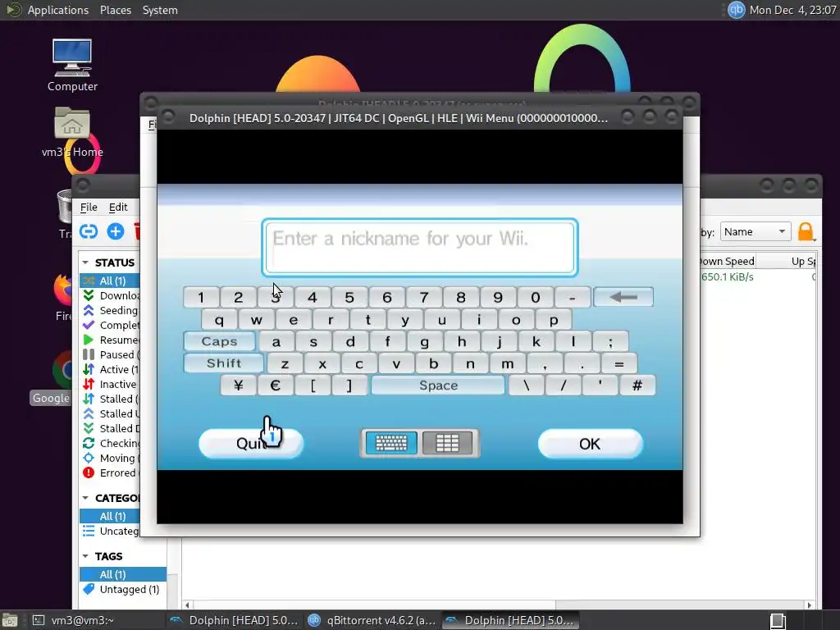Click the Space key on the Wii keyboard
The height and width of the screenshot is (630, 840).
(438, 386)
